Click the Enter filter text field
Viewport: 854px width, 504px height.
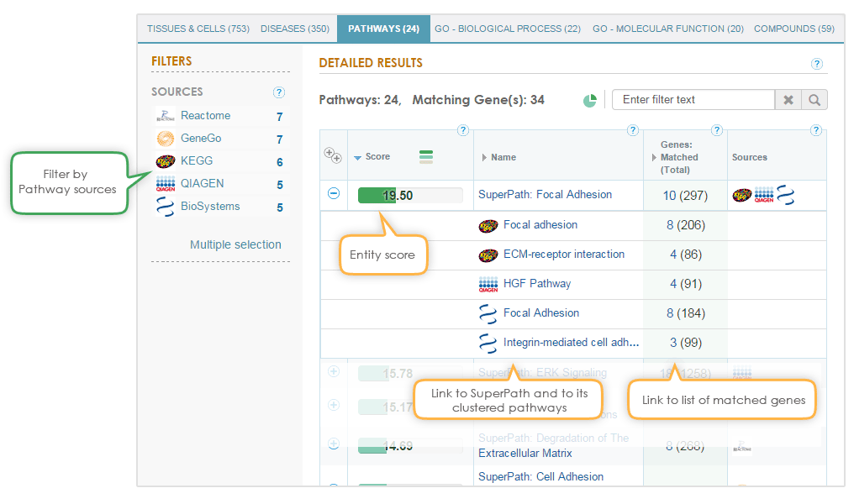pos(693,100)
